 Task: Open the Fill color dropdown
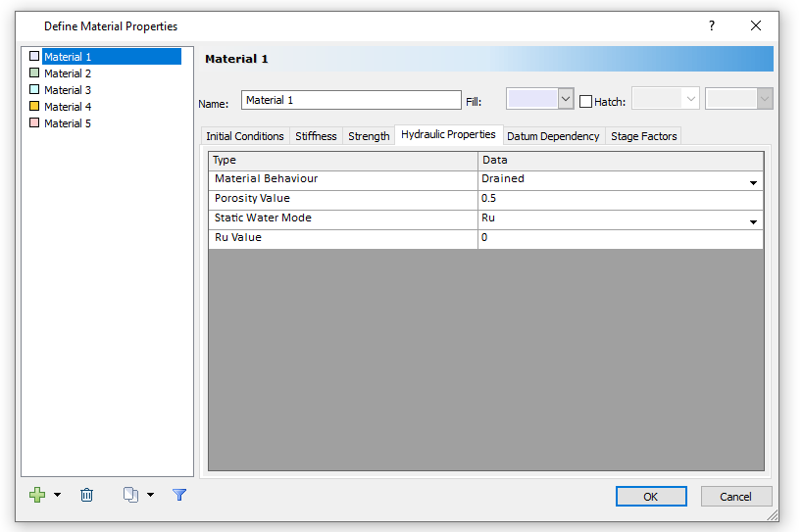pos(565,99)
